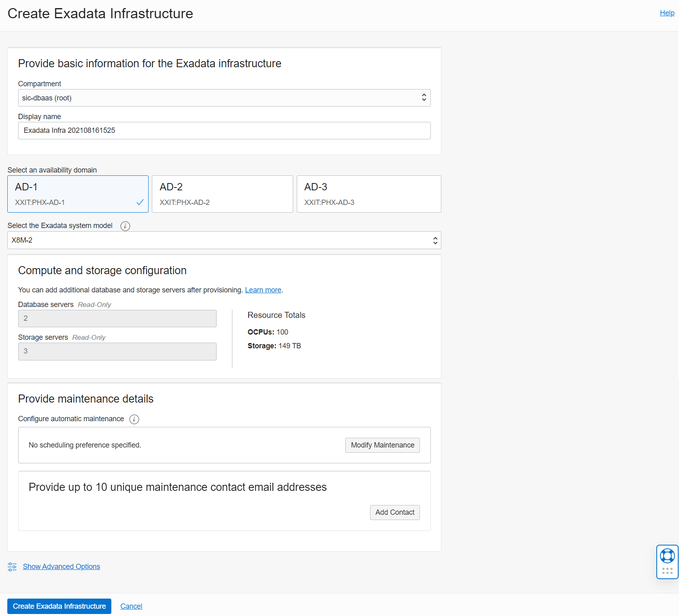The width and height of the screenshot is (679, 616).
Task: Open the Exadata system model dropdown
Action: (224, 240)
